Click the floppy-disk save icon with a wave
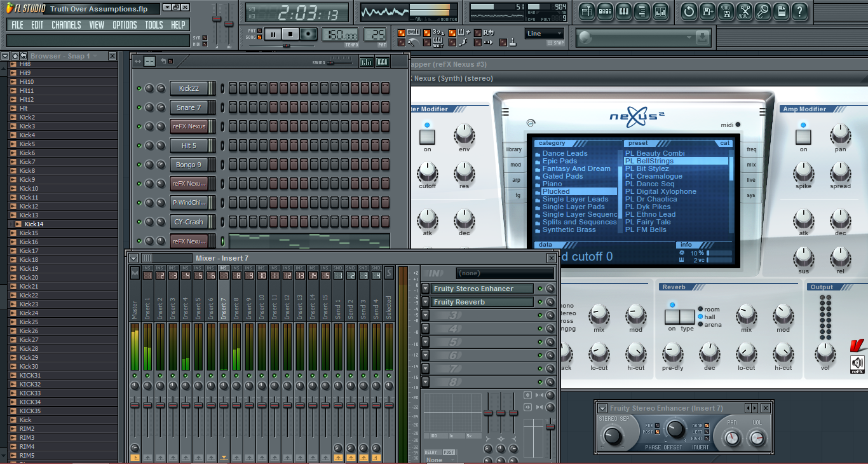 pos(726,11)
